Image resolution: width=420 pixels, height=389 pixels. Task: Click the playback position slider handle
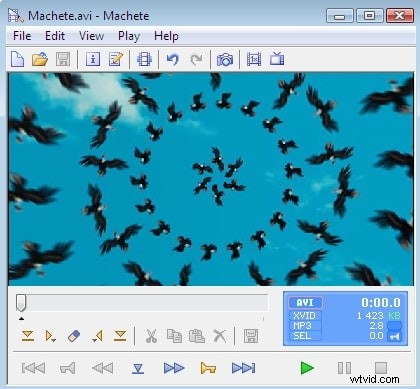(21, 303)
